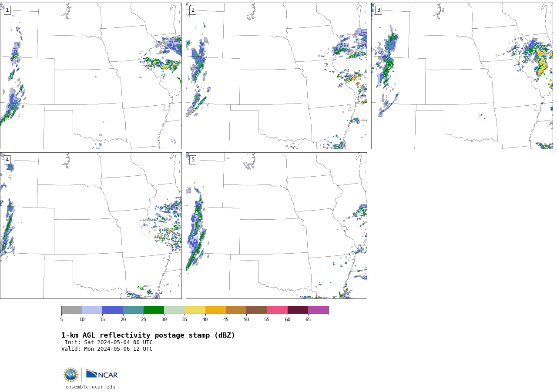Click the '4' label in the fourth panel

pos(7,160)
